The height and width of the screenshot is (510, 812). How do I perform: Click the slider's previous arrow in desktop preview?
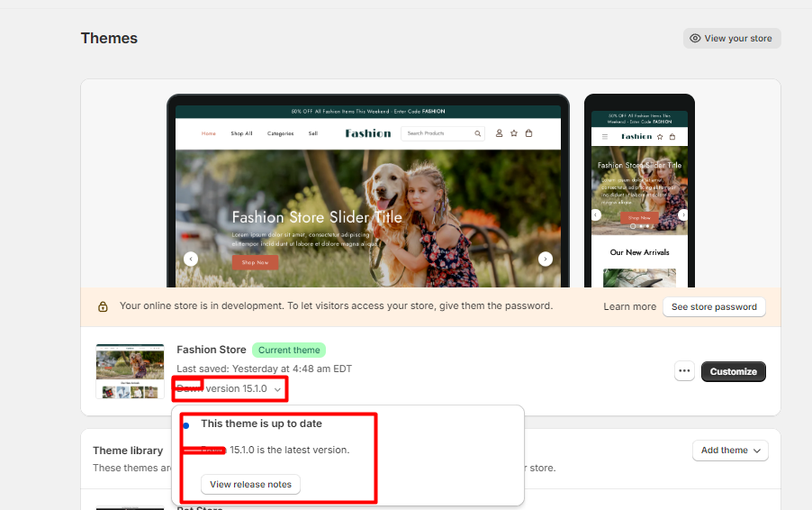(x=191, y=259)
